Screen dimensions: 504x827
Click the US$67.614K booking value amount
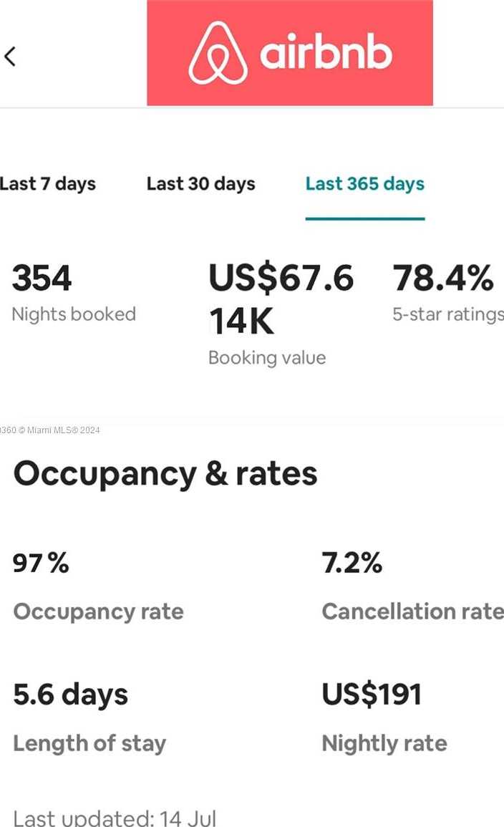click(x=281, y=299)
